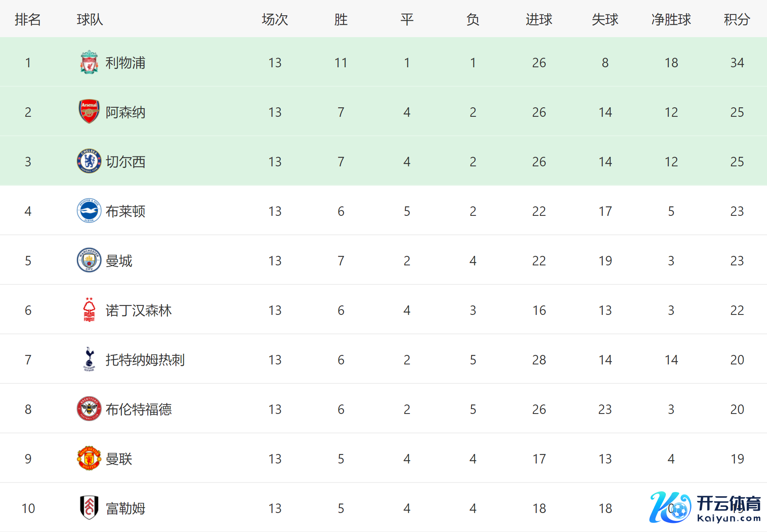Click the Brentford club crest icon
This screenshot has height=532, width=767.
point(89,409)
